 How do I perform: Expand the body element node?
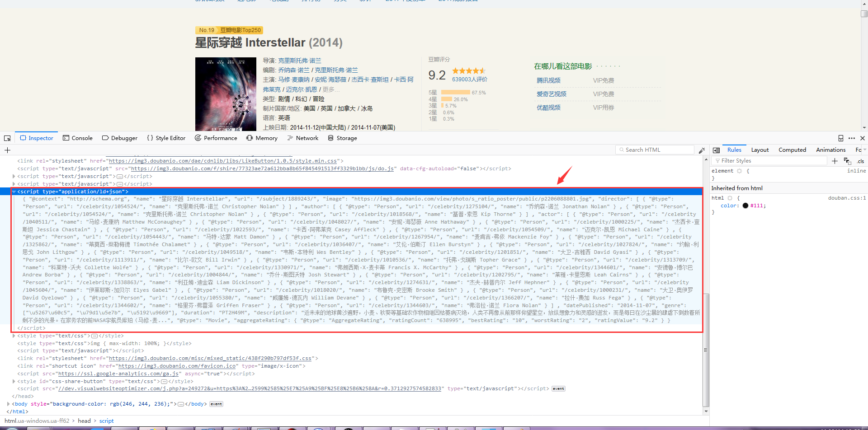coord(8,404)
